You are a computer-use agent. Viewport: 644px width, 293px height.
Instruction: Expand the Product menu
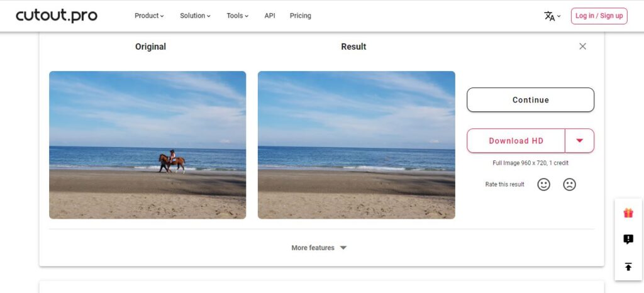click(149, 16)
